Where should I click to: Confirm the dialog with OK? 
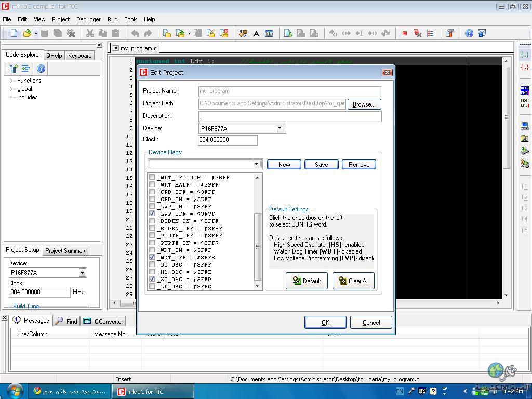[x=325, y=322]
